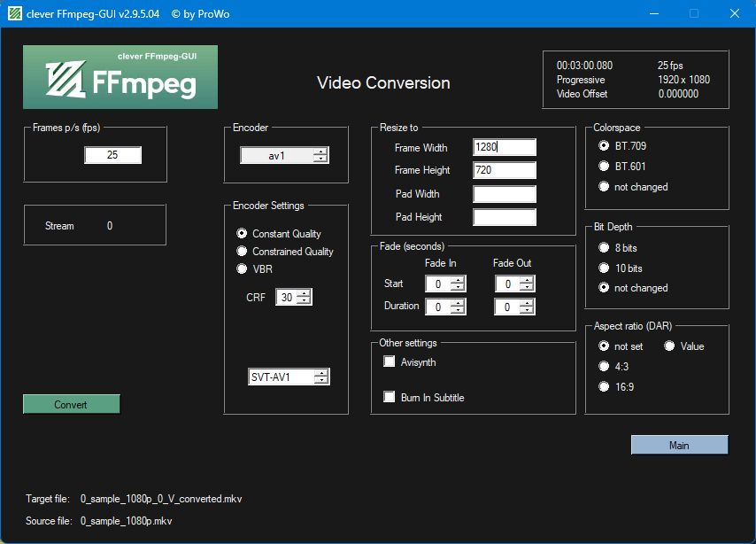
Task: Click the av1 encoder field
Action: (x=277, y=155)
